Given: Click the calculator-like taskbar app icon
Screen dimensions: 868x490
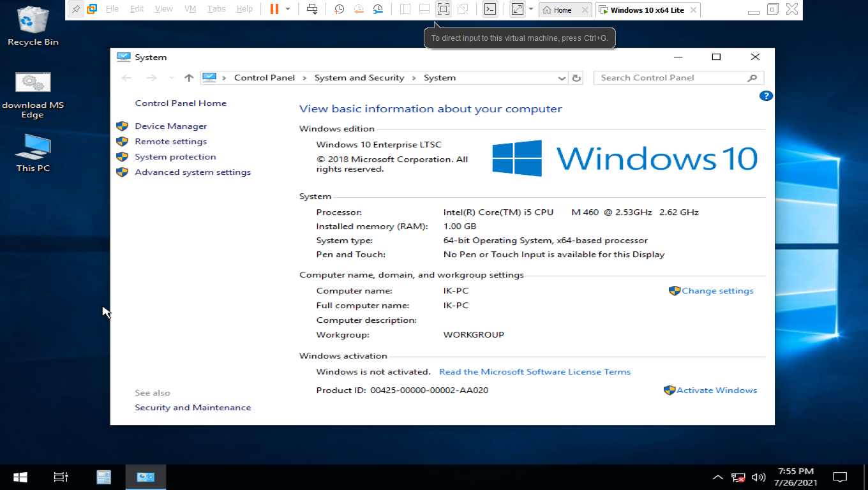Looking at the screenshot, I should click(x=103, y=477).
